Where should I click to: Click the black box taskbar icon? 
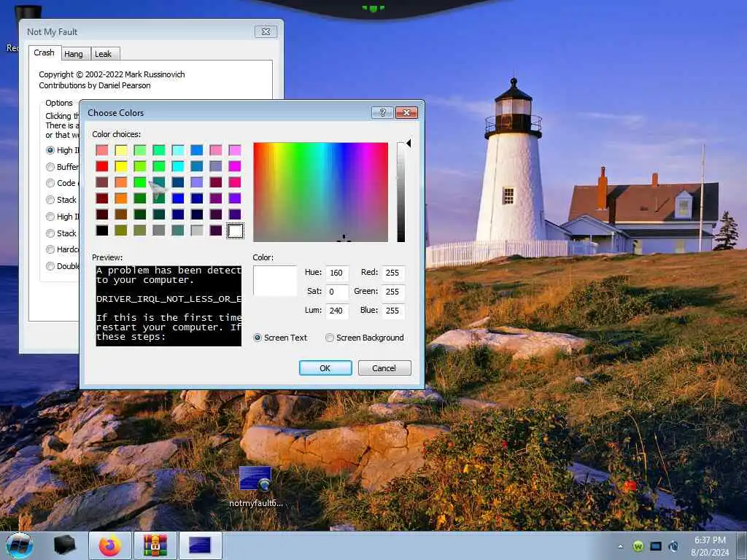[x=64, y=545]
